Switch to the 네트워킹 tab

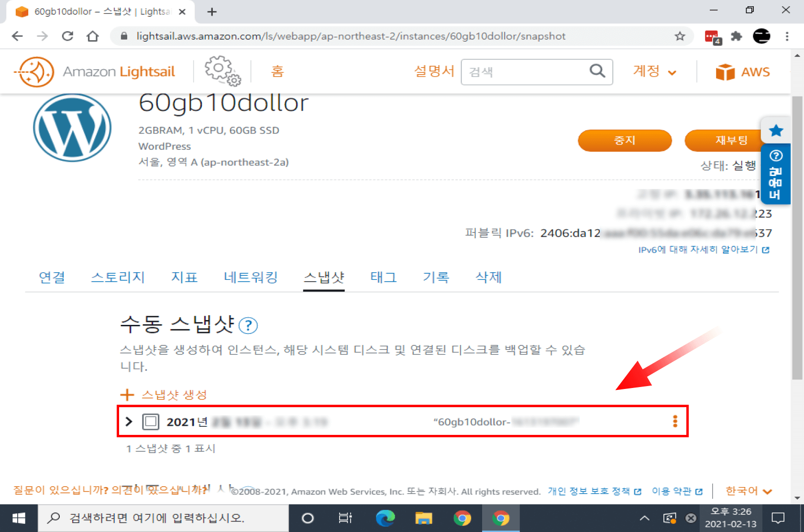coord(251,277)
